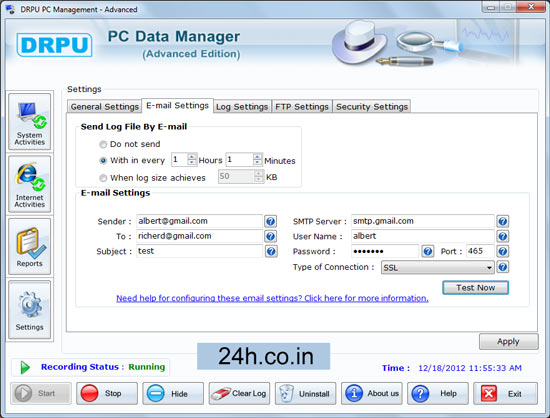Click the SMTP Server input field
The height and width of the screenshot is (418, 550).
pyautogui.click(x=423, y=221)
